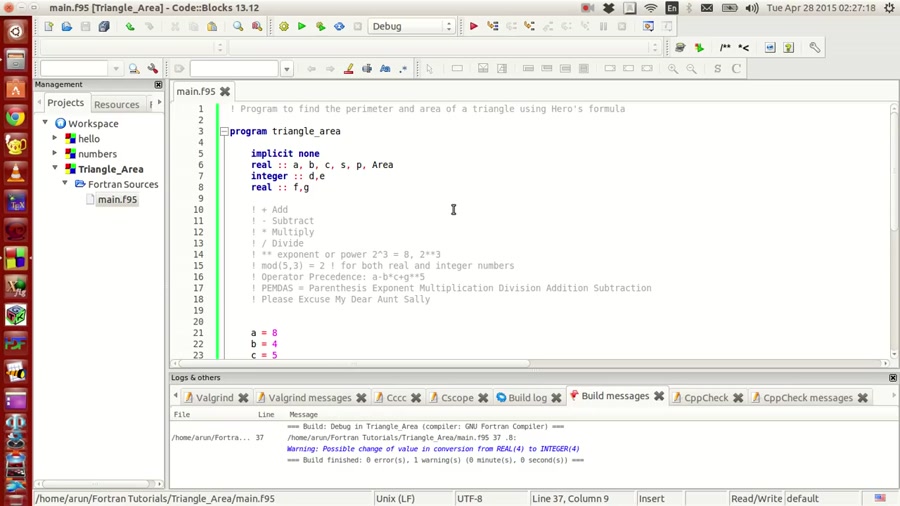The height and width of the screenshot is (506, 900).
Task: Close the Logs & others panel
Action: tap(893, 378)
